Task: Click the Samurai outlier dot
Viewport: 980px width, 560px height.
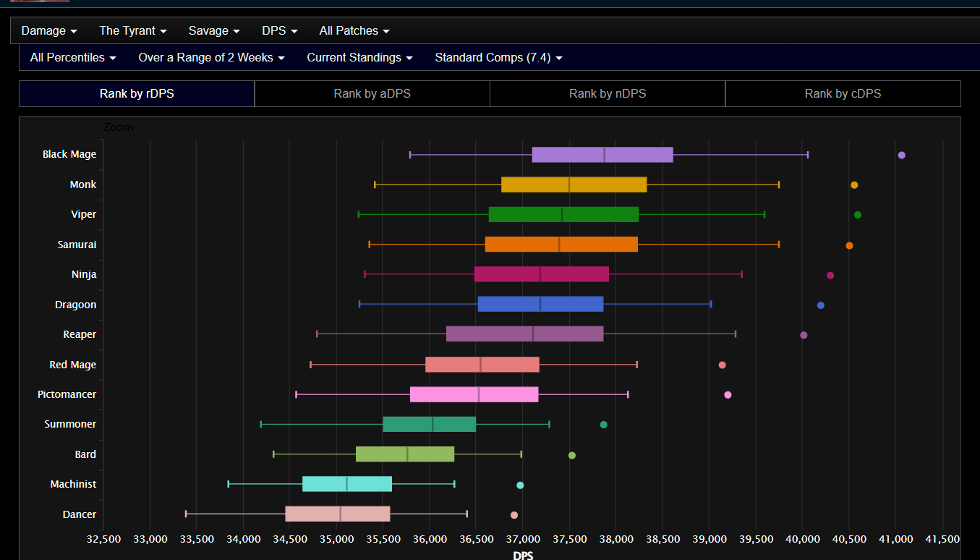Action: click(x=849, y=245)
